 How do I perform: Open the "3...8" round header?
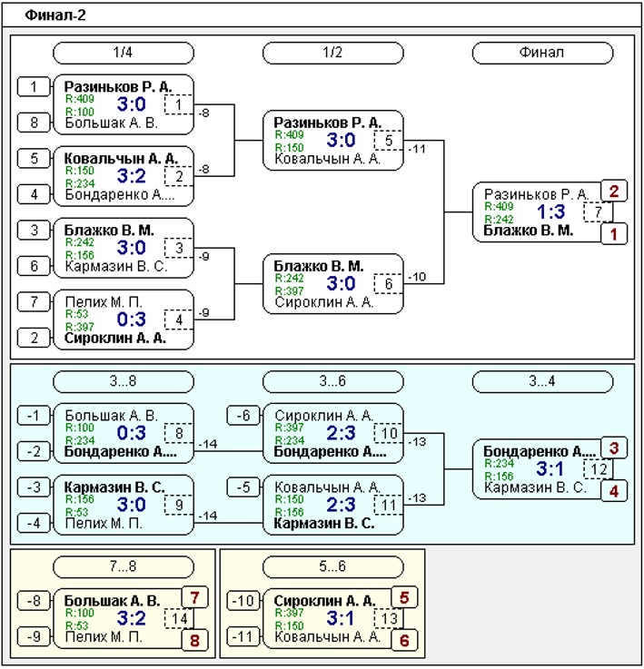pyautogui.click(x=123, y=381)
